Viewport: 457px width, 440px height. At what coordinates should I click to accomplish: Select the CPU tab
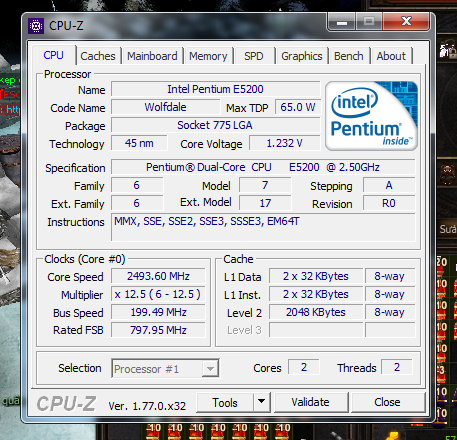pos(53,55)
